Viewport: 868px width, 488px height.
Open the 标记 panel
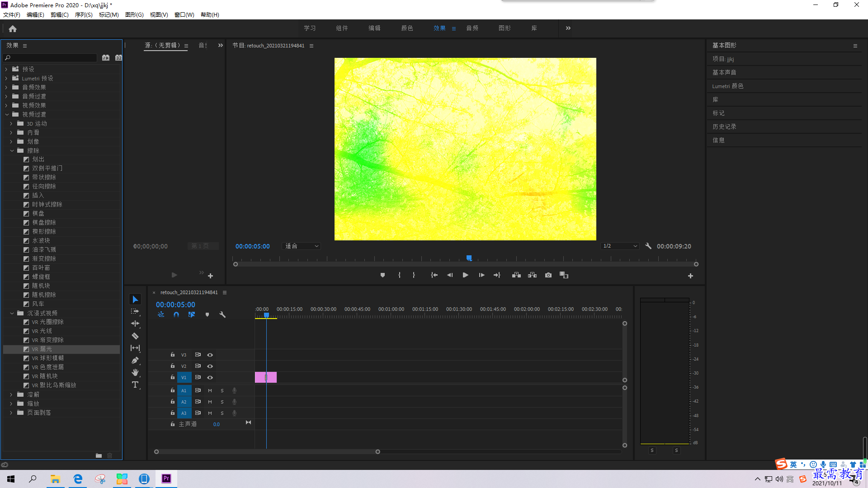[718, 113]
